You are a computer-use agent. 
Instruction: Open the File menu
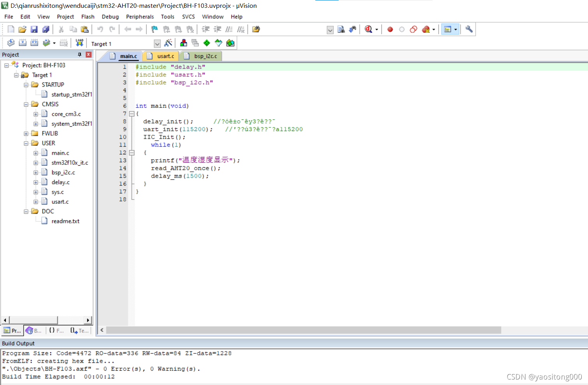pyautogui.click(x=9, y=17)
